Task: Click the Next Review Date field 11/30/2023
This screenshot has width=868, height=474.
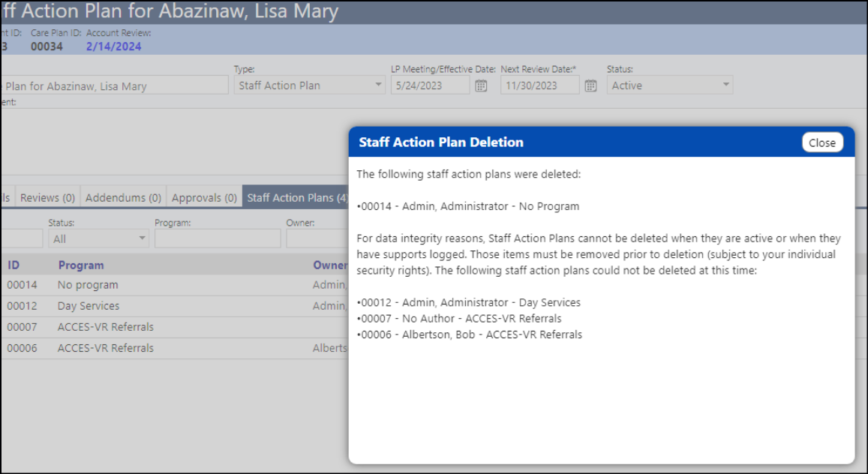Action: (539, 85)
